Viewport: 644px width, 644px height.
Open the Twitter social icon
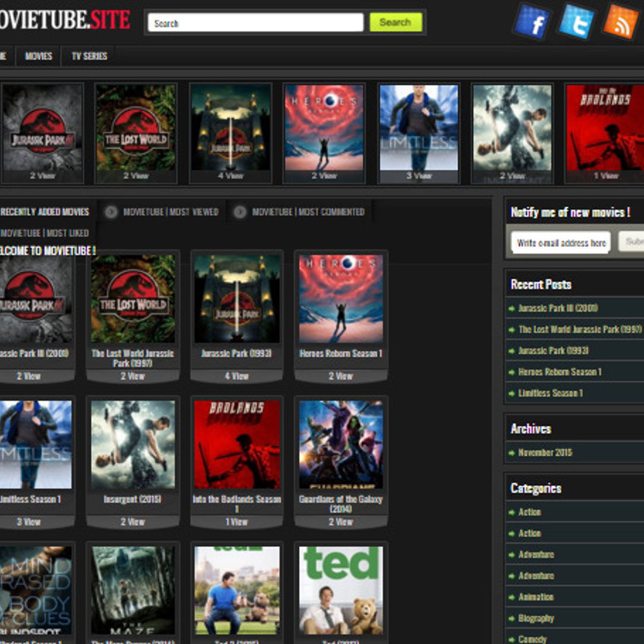[x=577, y=22]
